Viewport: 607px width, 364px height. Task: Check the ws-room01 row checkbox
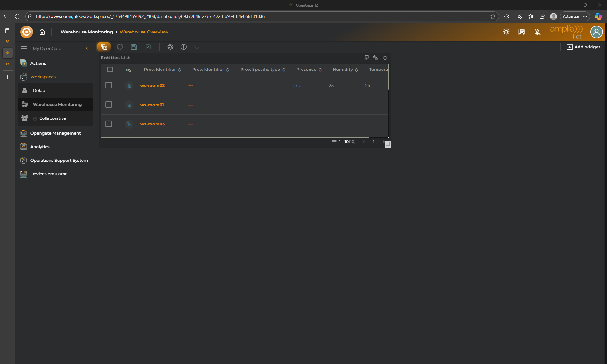(108, 105)
